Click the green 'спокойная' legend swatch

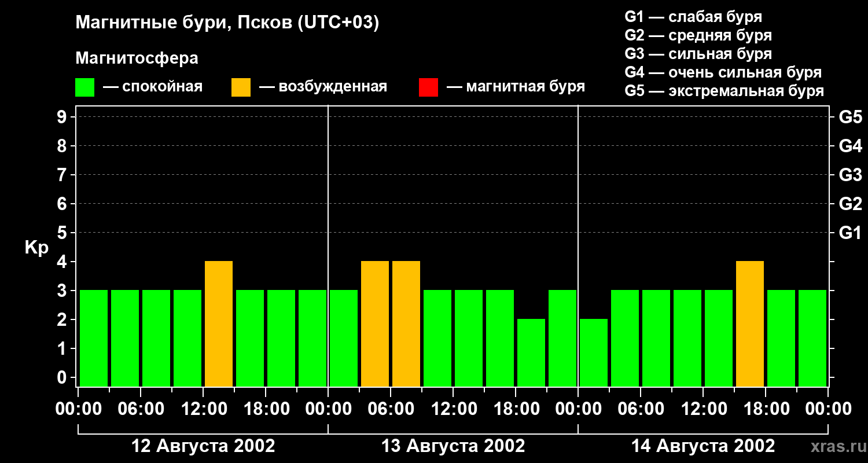[84, 87]
